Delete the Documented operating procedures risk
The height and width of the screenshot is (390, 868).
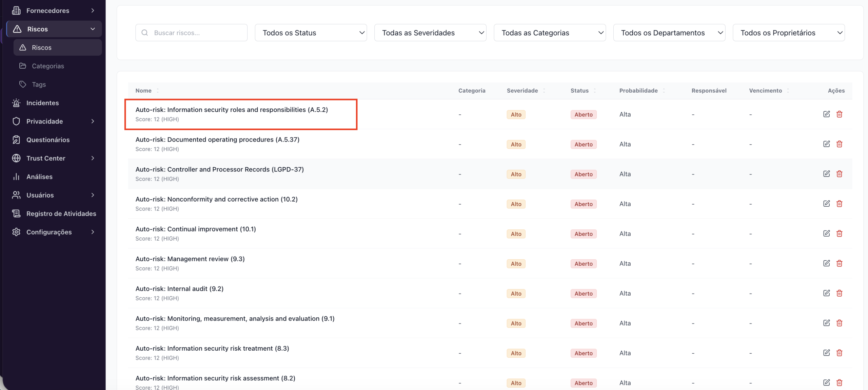click(x=839, y=144)
